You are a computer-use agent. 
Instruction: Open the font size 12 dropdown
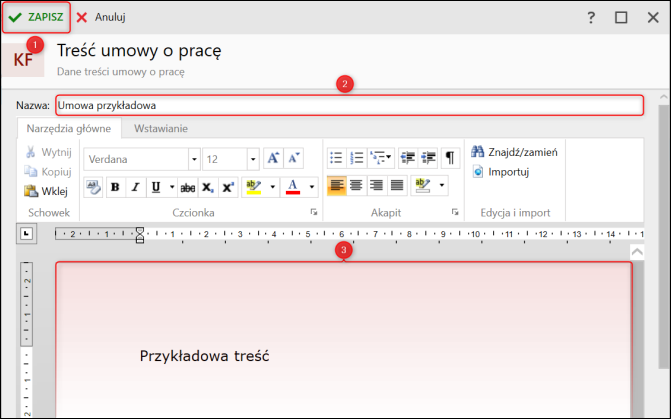pyautogui.click(x=253, y=159)
